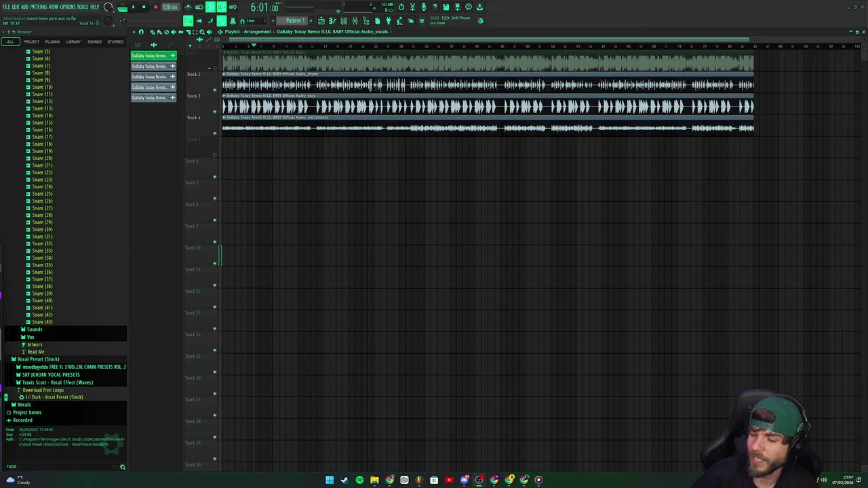Screen dimensions: 868x488
Task: Save project with the floppy disk icon
Action: (446, 7)
